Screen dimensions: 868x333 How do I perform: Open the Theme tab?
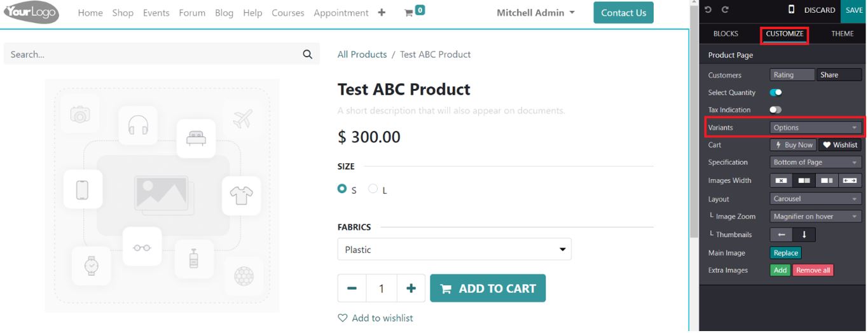[x=843, y=34]
